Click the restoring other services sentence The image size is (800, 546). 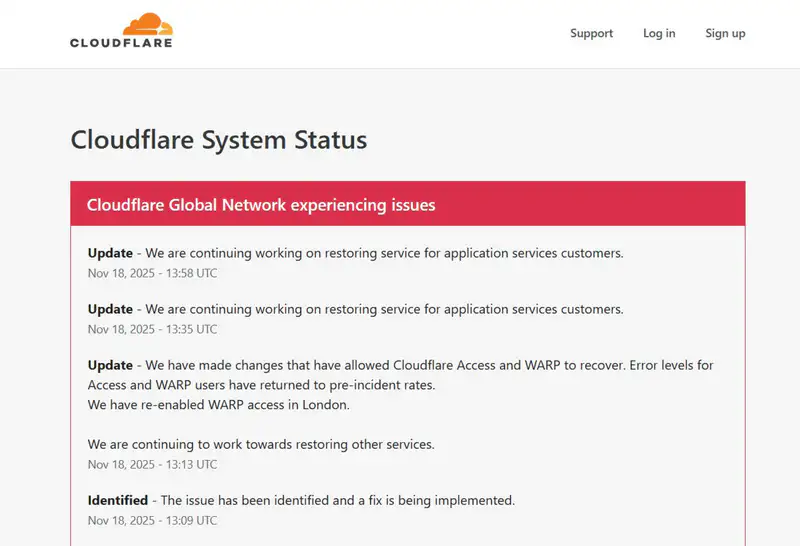point(260,444)
